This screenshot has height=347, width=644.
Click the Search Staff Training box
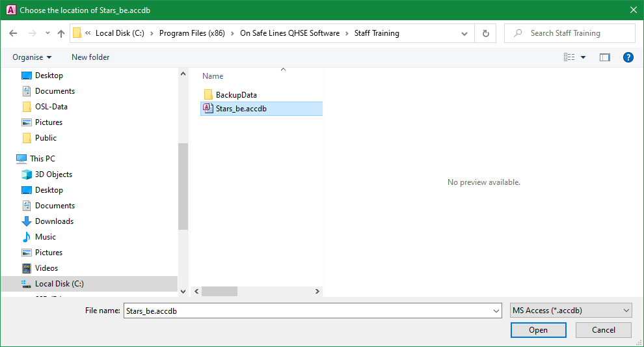click(x=570, y=33)
